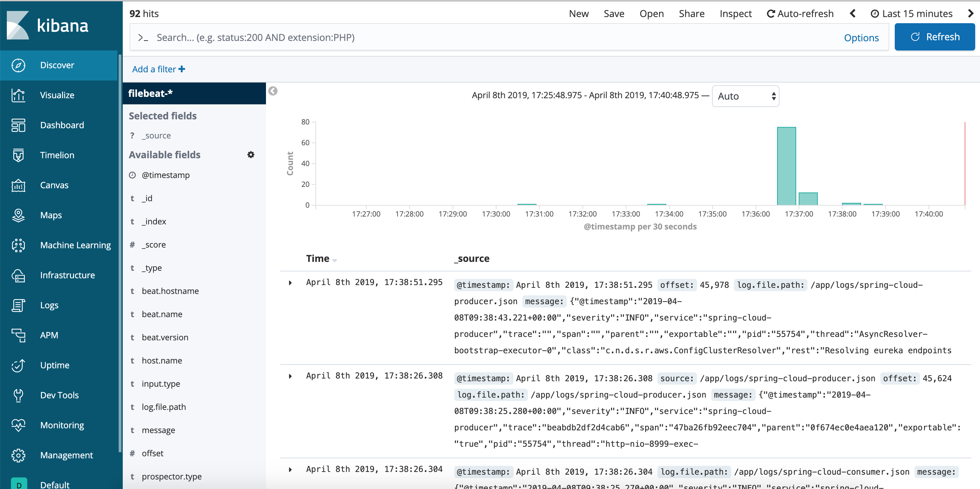Click the histogram bar at 17:37:00
This screenshot has height=489, width=980.
pyautogui.click(x=808, y=199)
